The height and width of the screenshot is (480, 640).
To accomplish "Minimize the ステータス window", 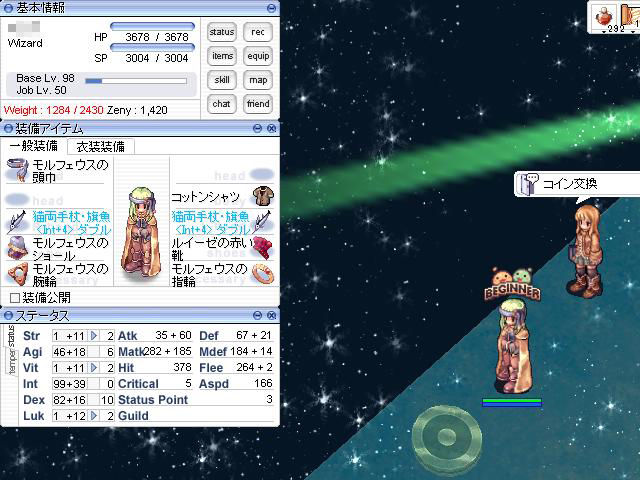I will click(x=257, y=316).
